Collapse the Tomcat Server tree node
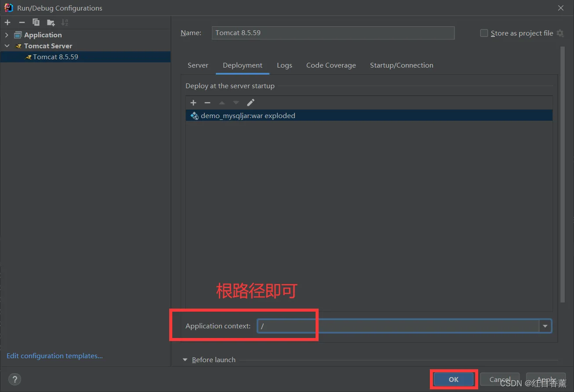Screen dimensions: 574x392 [7, 46]
